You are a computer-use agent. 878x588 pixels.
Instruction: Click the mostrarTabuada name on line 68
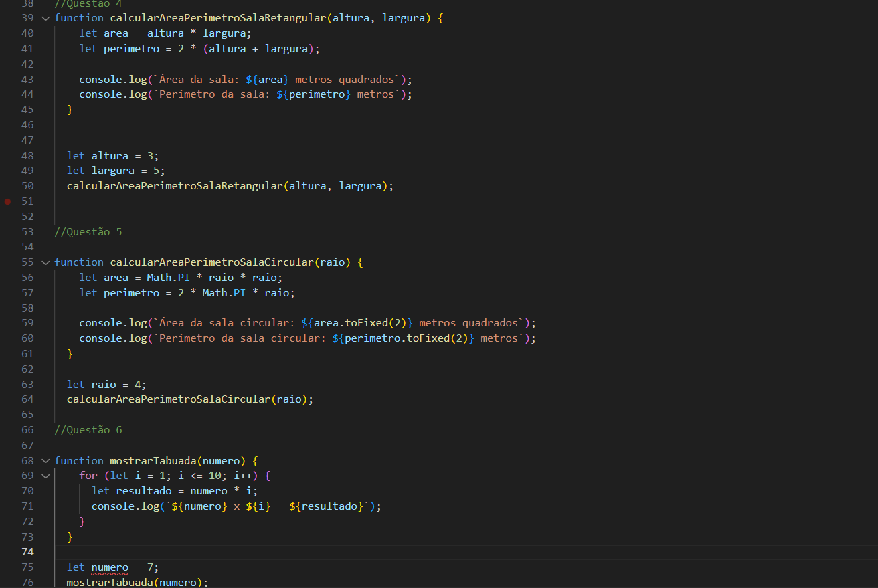(x=153, y=460)
